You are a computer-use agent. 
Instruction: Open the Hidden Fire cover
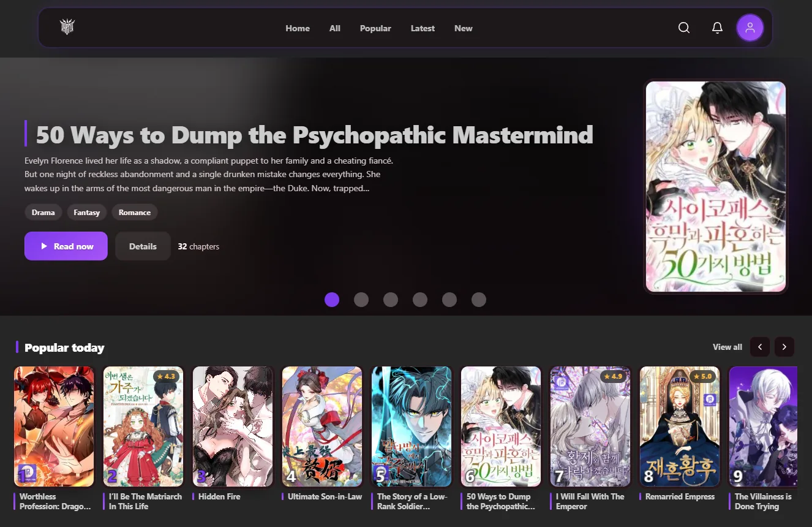coord(233,427)
